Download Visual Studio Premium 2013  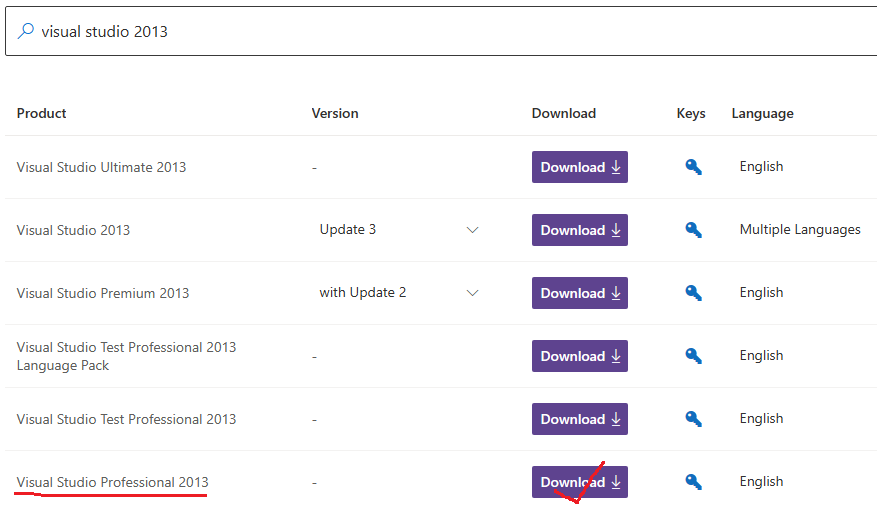tap(580, 293)
